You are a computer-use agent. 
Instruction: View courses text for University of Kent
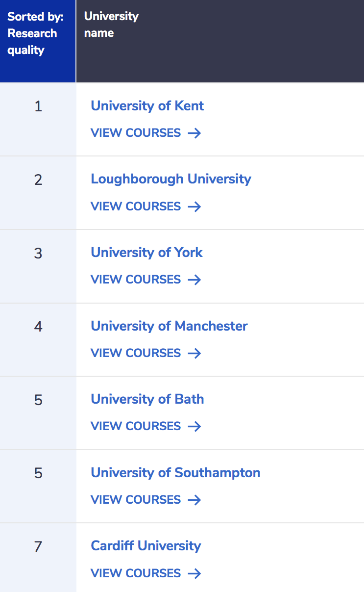click(136, 133)
